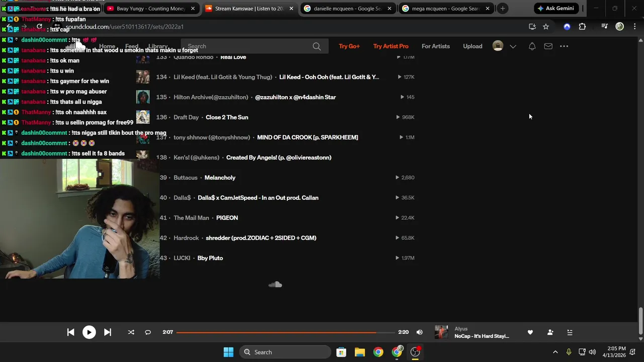Like the currently playing track
Viewport: 644px width, 362px height.
[x=530, y=332]
